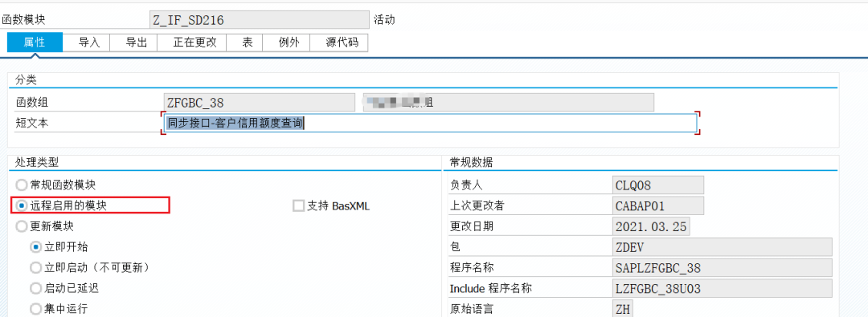This screenshot has width=868, height=317.
Task: Select the 启动已延迟 radio option
Action: (36, 287)
